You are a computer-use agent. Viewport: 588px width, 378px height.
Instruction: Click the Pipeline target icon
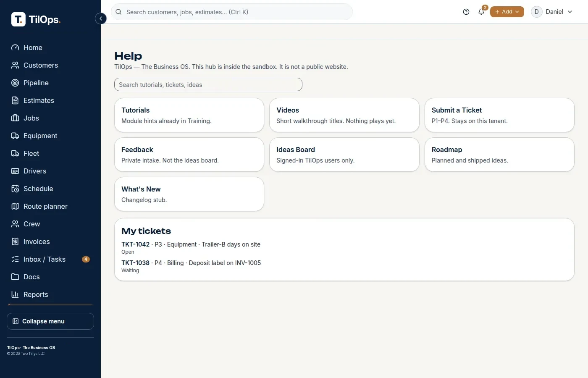(15, 83)
